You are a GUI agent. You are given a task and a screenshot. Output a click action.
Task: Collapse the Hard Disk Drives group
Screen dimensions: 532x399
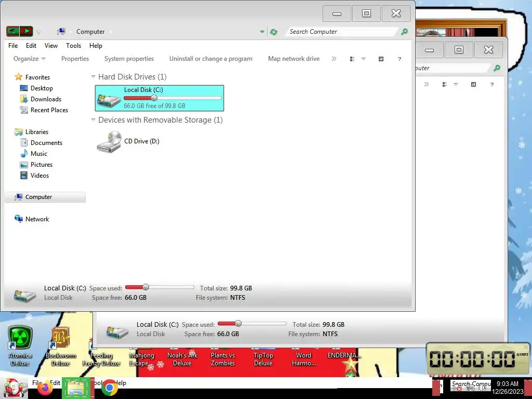(94, 77)
